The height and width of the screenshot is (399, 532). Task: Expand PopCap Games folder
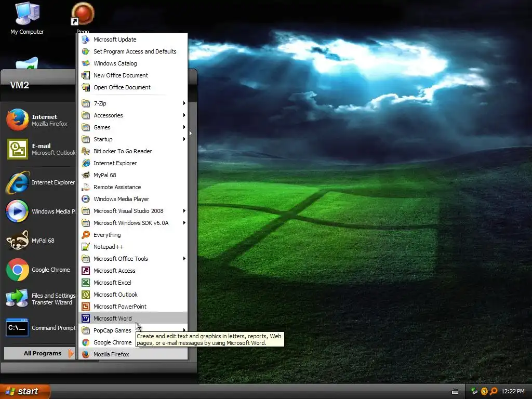tap(133, 330)
